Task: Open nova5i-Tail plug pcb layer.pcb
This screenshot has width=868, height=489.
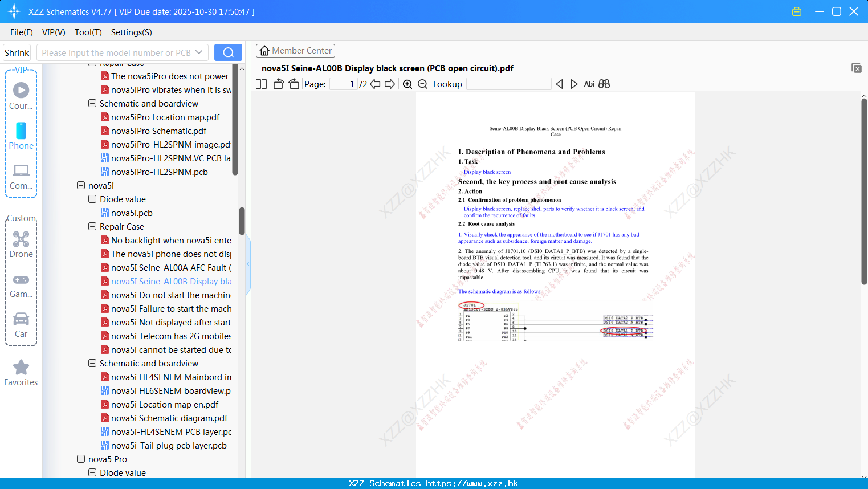Action: (169, 445)
